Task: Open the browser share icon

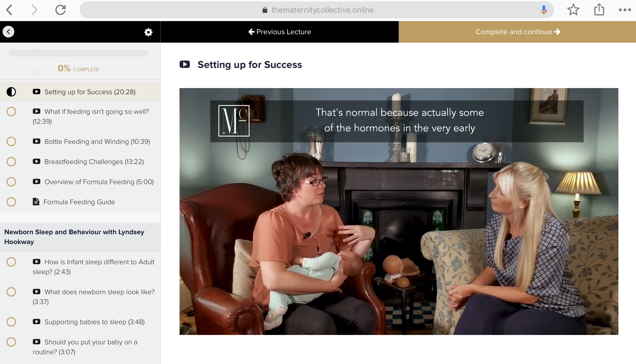Action: [x=599, y=10]
